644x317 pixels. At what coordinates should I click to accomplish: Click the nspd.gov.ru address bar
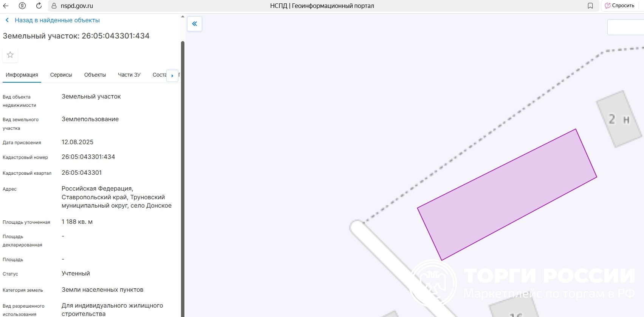tap(151, 6)
